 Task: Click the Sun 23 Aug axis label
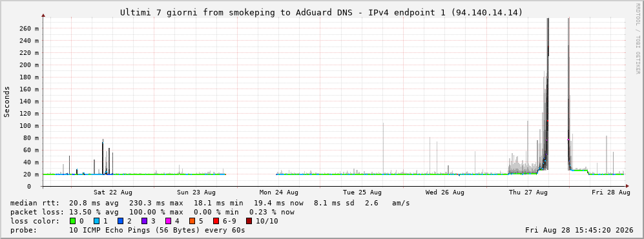196,192
